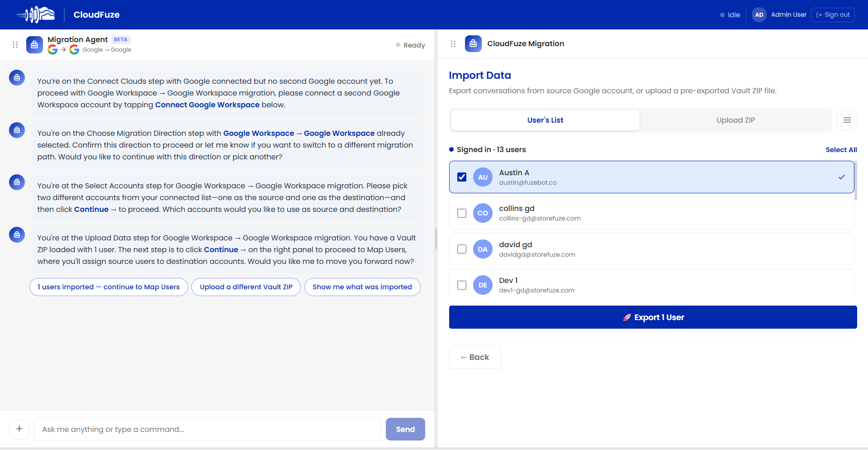Click the Ready status indicator
The height and width of the screenshot is (450, 868).
[x=410, y=45]
